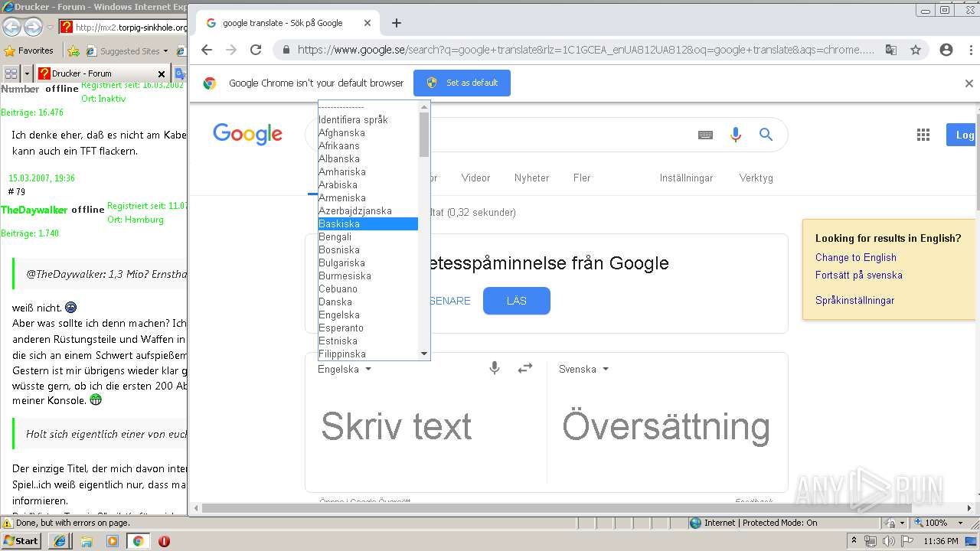The height and width of the screenshot is (551, 980).
Task: Click the Internet Explorer back button
Action: (x=11, y=27)
